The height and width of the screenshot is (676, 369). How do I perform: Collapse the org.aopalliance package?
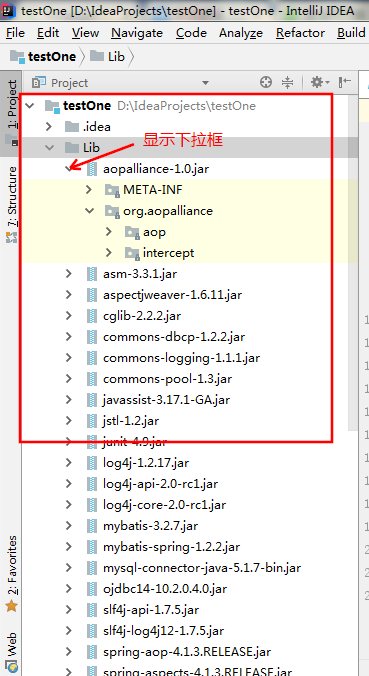90,211
